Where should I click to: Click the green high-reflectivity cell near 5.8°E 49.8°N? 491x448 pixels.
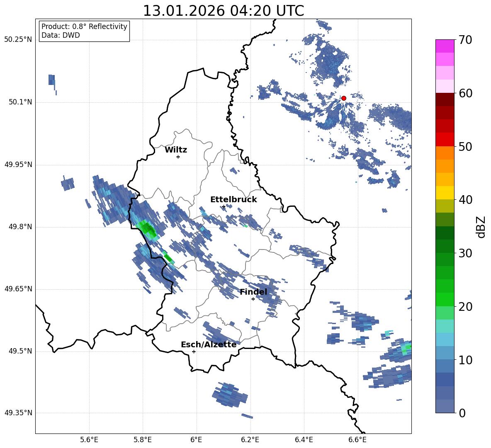tap(148, 229)
